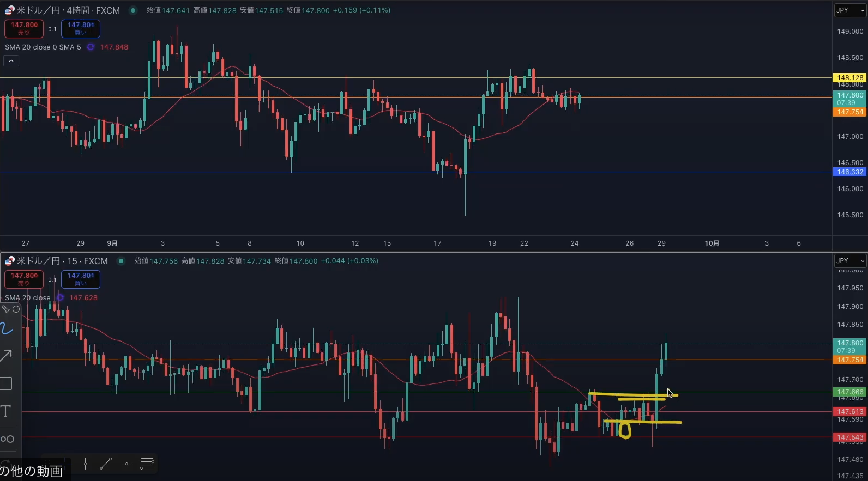Viewport: 868px width, 481px height.
Task: Toggle market status dot on 4-hour chart
Action: [132, 10]
